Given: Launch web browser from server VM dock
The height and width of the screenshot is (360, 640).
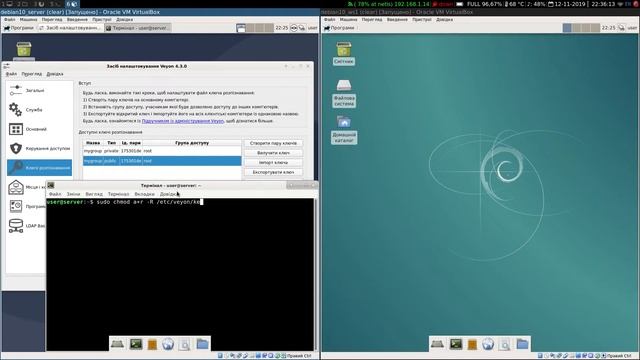Looking at the screenshot, I should [168, 344].
